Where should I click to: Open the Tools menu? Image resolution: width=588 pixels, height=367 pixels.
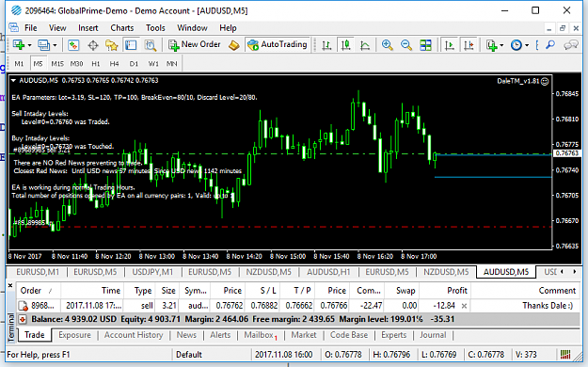coord(155,28)
